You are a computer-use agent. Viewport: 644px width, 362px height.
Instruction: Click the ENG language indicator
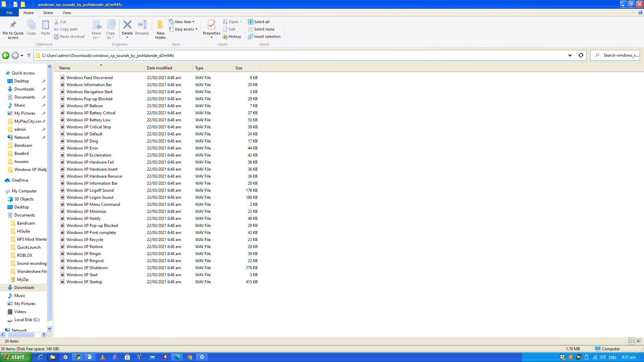pos(612,357)
